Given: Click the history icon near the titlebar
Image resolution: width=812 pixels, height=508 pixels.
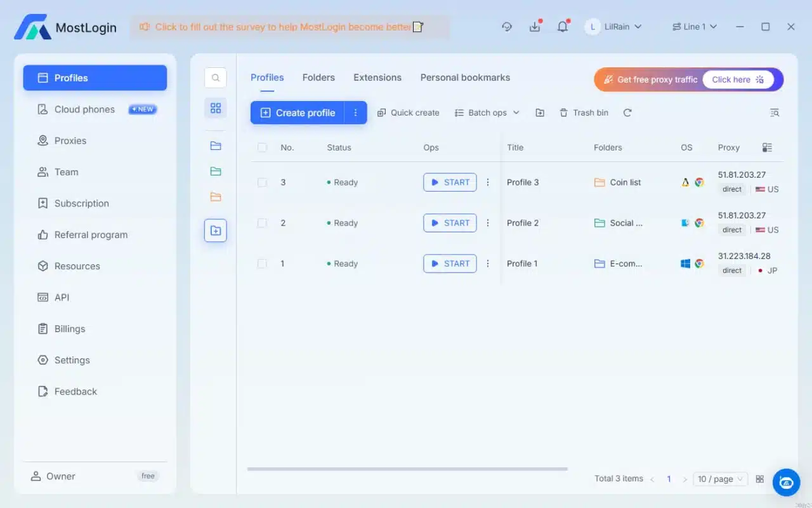Looking at the screenshot, I should (x=506, y=27).
